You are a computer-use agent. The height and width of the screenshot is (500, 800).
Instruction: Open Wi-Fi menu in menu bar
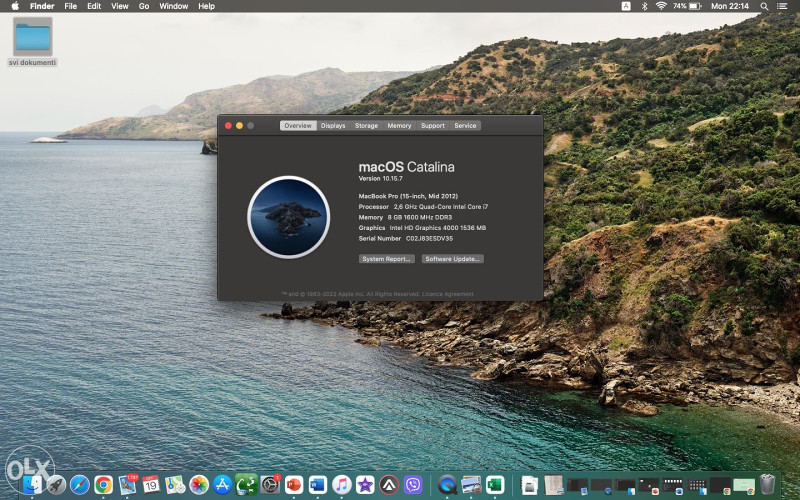pos(661,6)
